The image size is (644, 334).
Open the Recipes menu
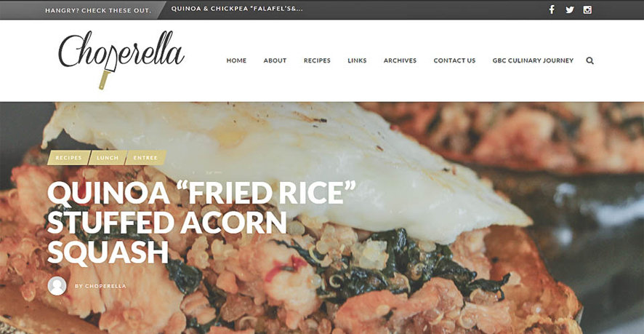(317, 60)
